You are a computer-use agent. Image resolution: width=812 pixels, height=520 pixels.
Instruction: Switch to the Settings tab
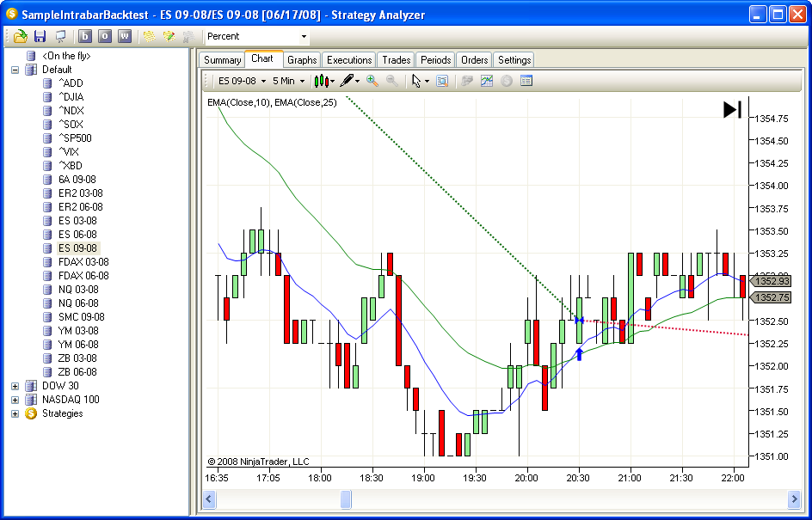click(514, 60)
